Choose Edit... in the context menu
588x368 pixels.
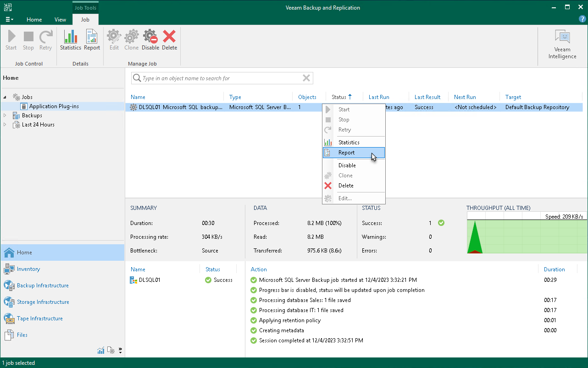coord(354,198)
